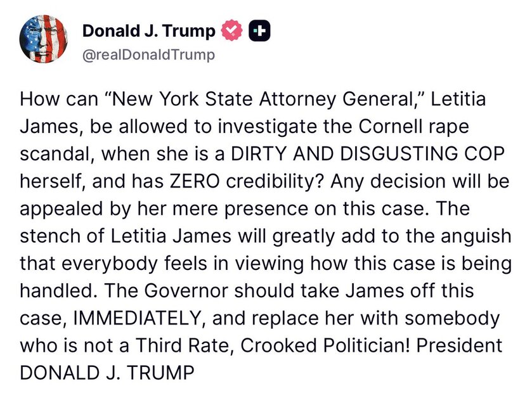Click the post text starting "How can"
The width and height of the screenshot is (532, 398).
pos(265,236)
